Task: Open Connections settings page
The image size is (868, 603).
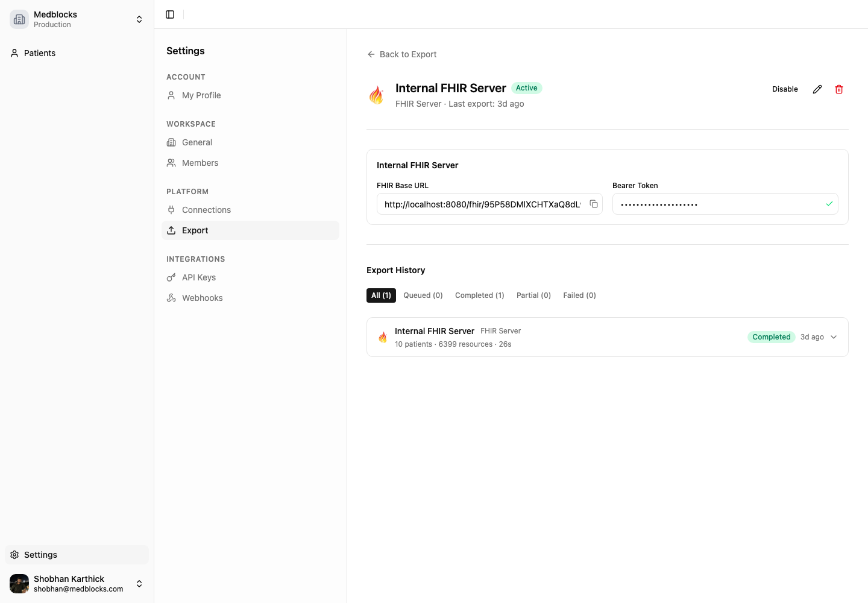Action: (250, 210)
